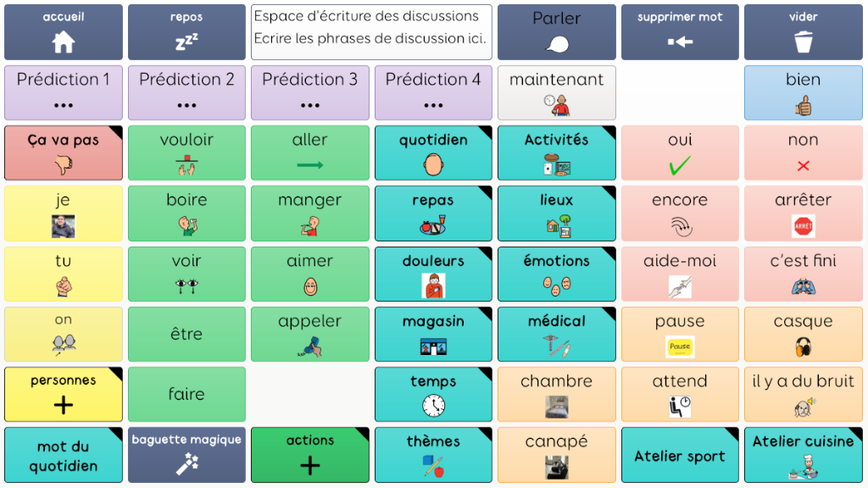Delete last word with supprimer mot
868x488 pixels.
coord(680,32)
